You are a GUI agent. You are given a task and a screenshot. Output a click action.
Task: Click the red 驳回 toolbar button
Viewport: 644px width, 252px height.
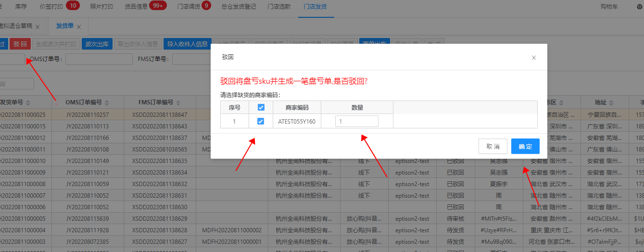tap(20, 44)
